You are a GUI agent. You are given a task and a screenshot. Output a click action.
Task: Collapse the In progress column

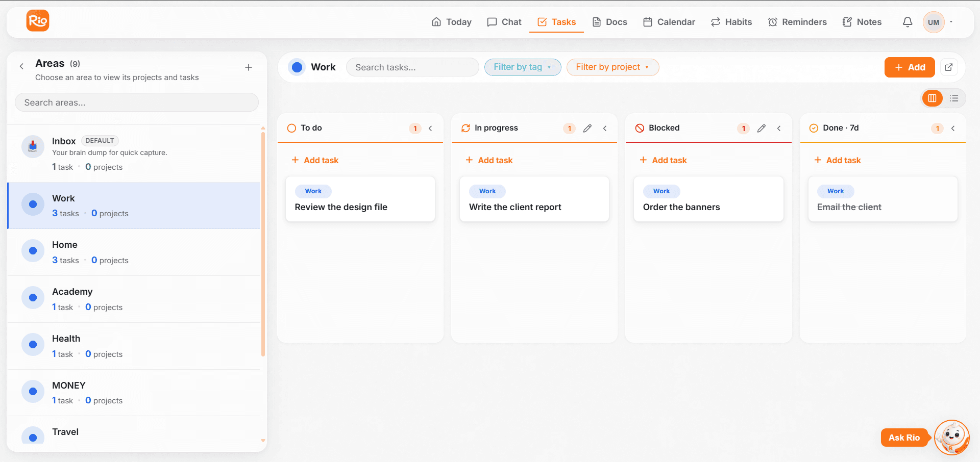click(605, 128)
